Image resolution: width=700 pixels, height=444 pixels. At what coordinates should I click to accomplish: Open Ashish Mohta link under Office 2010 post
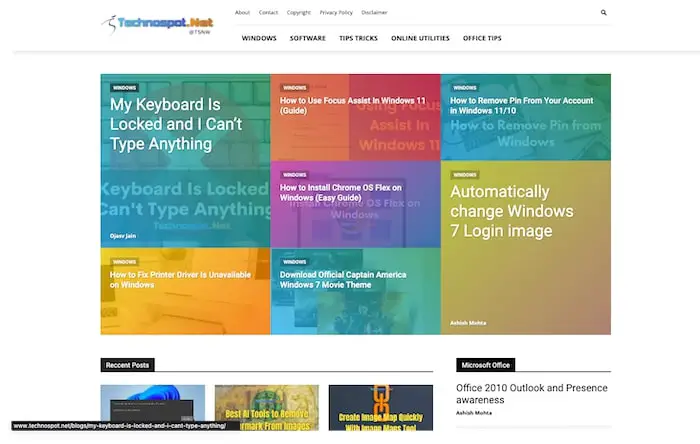474,413
